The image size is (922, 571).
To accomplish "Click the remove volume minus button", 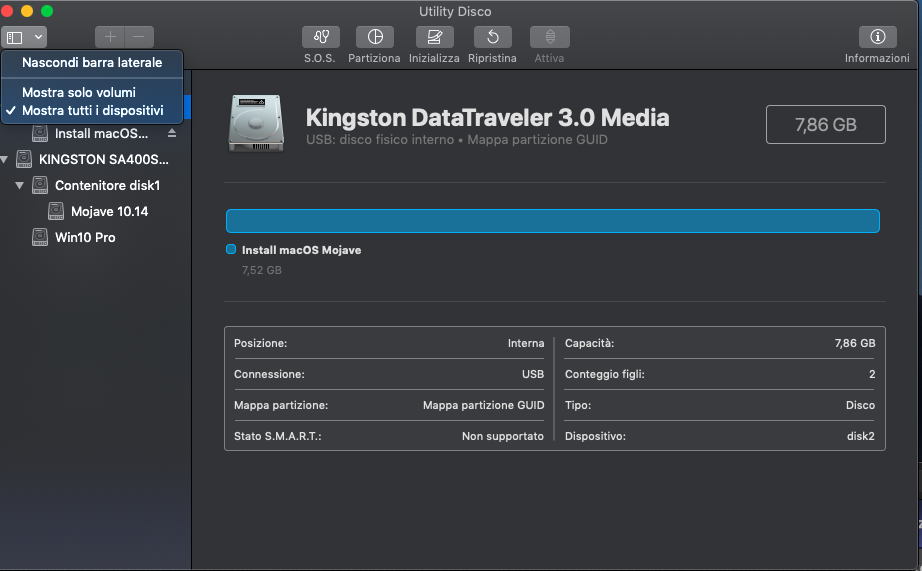I will click(139, 37).
